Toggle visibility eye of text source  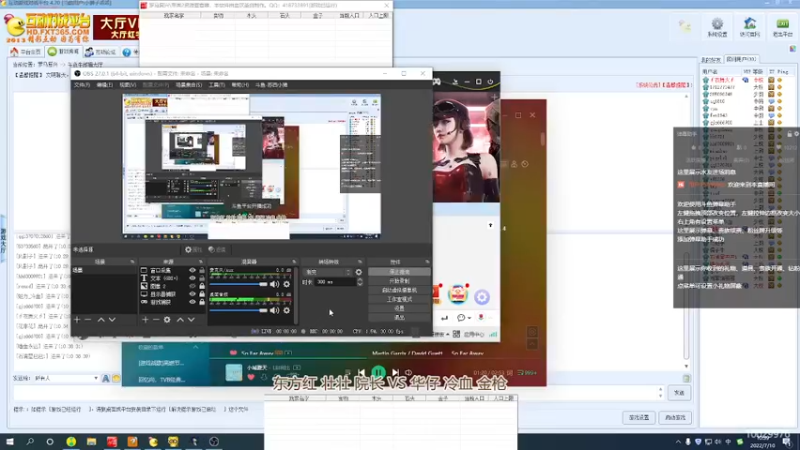pos(192,279)
